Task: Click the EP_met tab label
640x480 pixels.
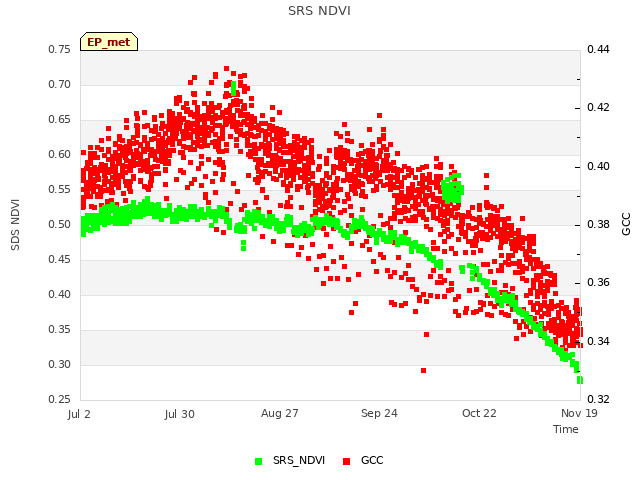Action: click(x=109, y=42)
